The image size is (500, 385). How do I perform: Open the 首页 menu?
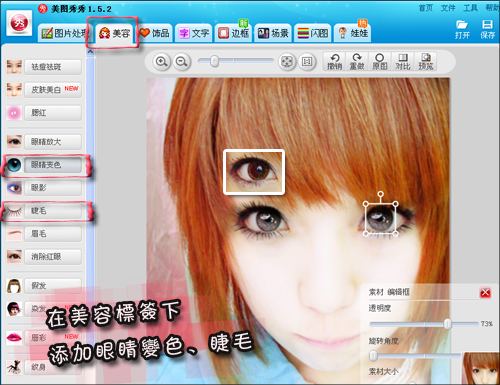426,8
